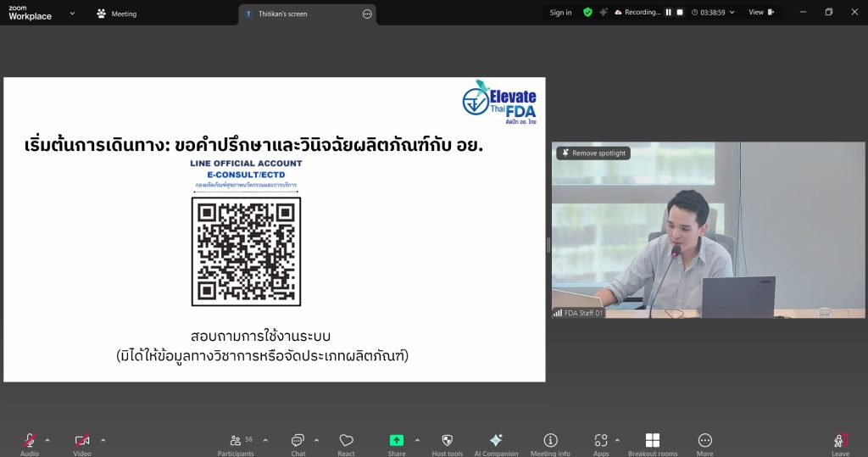Click the AI Companion sparkle in top bar
The width and height of the screenshot is (868, 457).
point(603,12)
